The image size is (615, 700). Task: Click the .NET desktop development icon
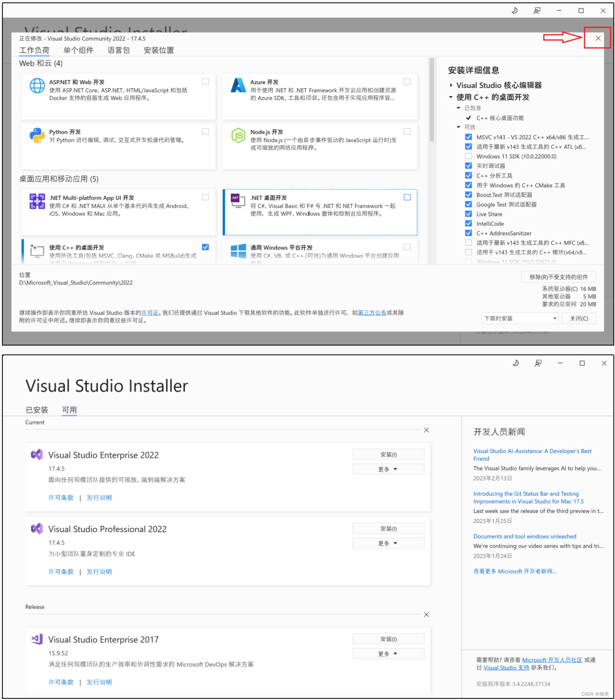[x=238, y=201]
